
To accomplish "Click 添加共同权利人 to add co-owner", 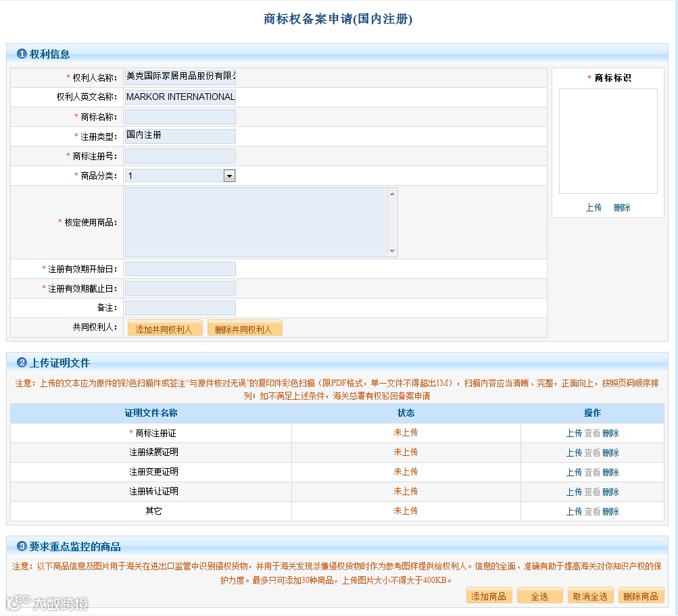I will click(164, 328).
